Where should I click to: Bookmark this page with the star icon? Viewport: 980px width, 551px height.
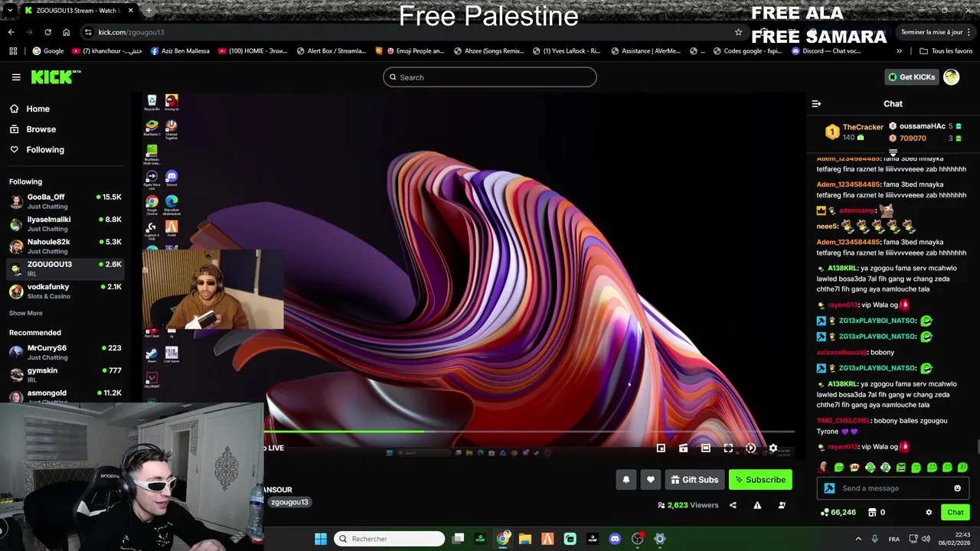click(738, 32)
